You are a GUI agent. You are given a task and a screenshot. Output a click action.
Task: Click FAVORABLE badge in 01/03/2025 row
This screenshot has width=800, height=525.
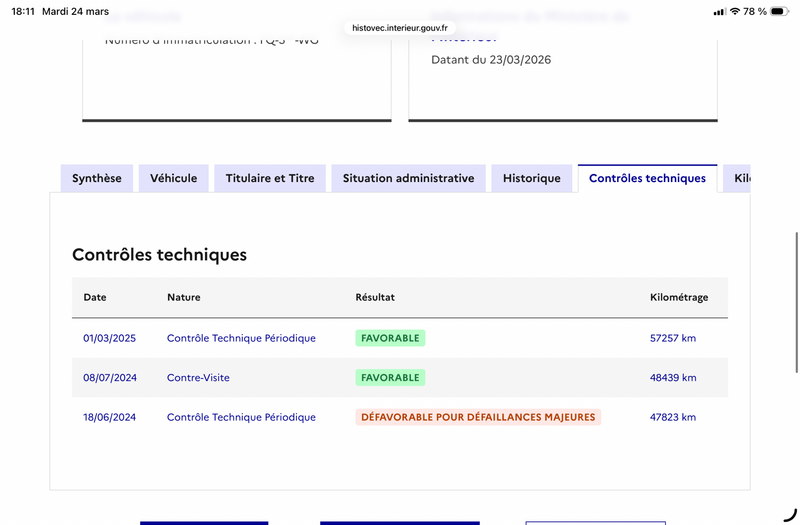coord(390,338)
